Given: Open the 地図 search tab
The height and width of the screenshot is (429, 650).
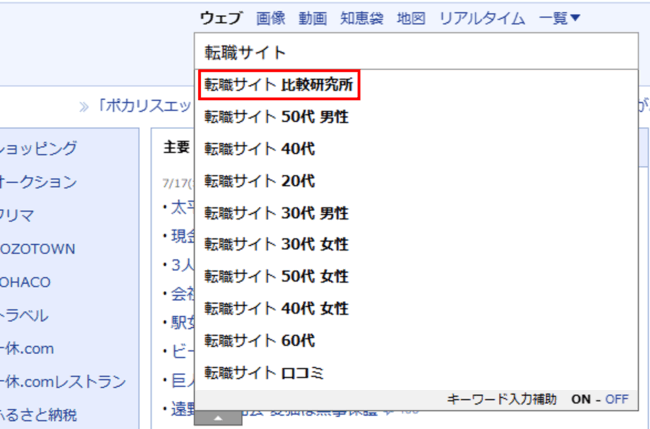Looking at the screenshot, I should pyautogui.click(x=411, y=18).
